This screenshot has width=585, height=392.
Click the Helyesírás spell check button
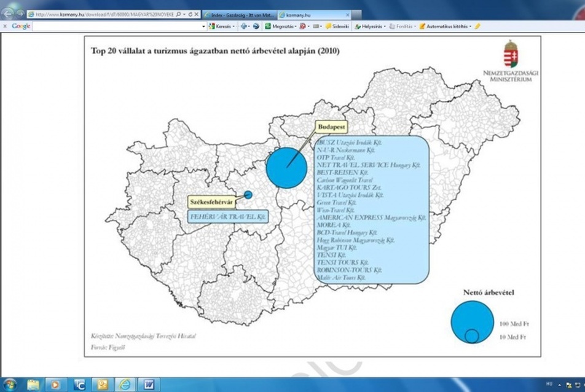tap(368, 26)
